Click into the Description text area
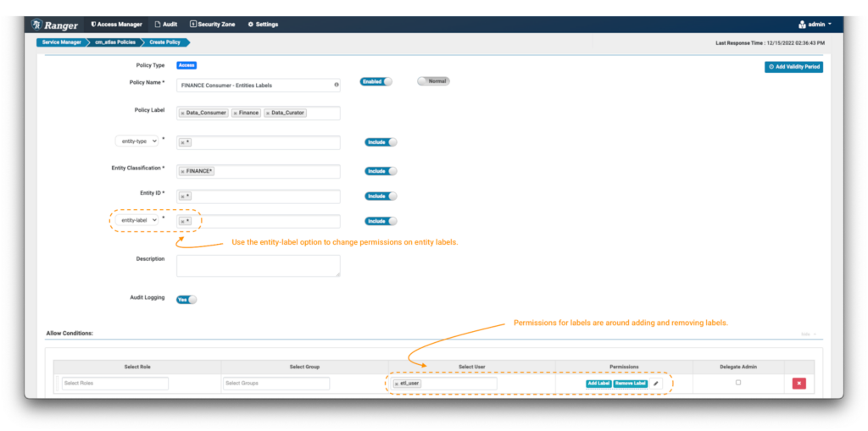The image size is (868, 431). (258, 265)
